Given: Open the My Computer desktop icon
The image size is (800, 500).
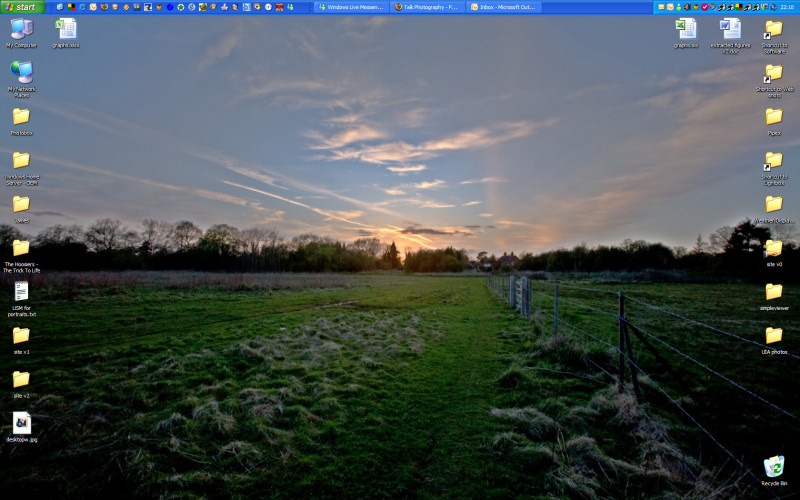Looking at the screenshot, I should 21,29.
